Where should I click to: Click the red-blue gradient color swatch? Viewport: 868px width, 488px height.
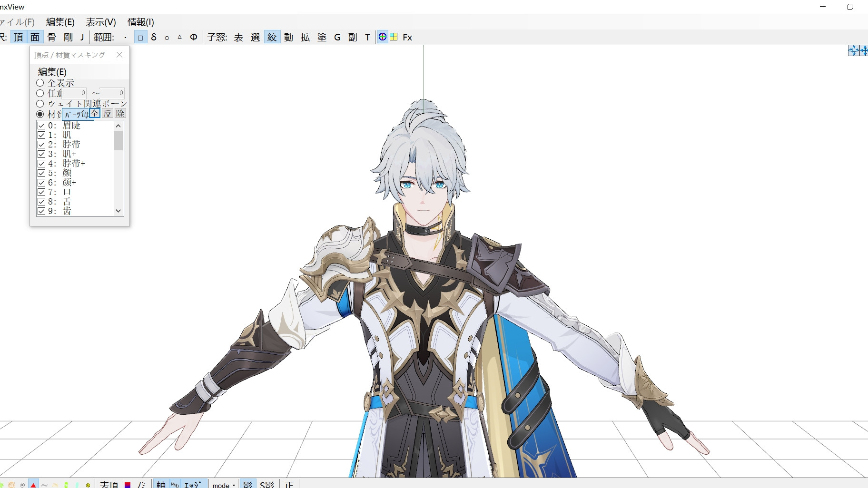128,484
